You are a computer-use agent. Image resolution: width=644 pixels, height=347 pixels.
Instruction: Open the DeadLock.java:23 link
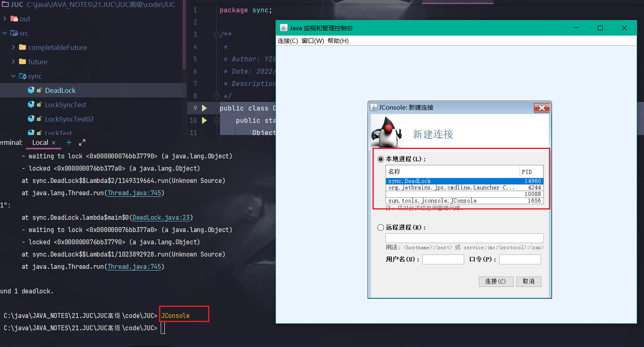pyautogui.click(x=161, y=217)
